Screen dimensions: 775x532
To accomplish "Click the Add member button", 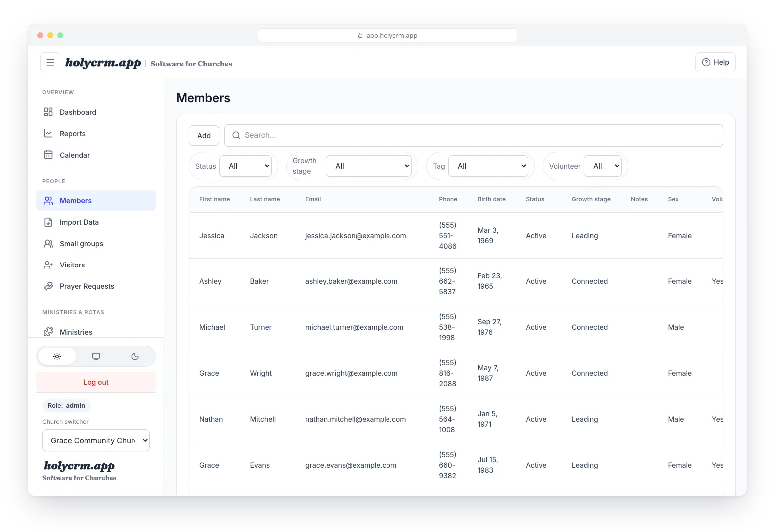I will pyautogui.click(x=204, y=135).
